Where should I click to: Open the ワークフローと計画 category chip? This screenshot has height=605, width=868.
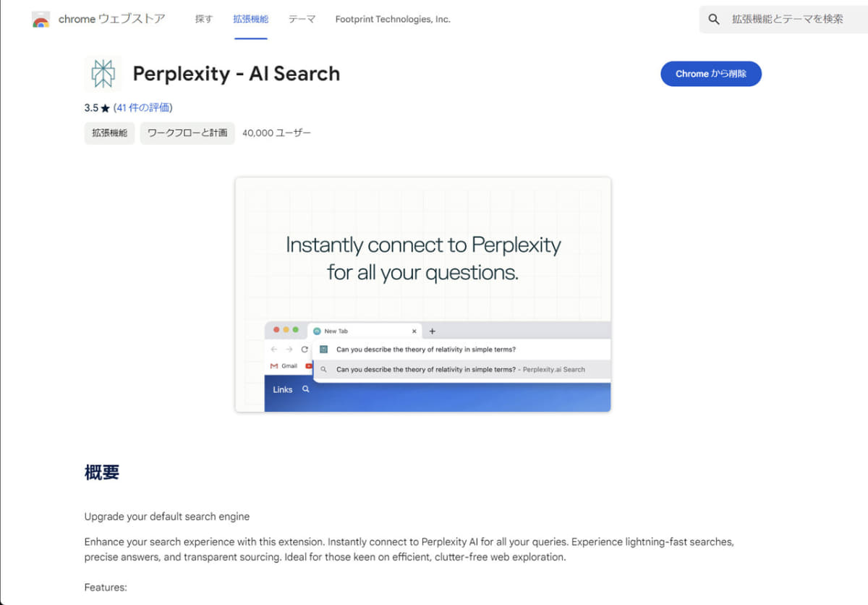click(x=187, y=133)
